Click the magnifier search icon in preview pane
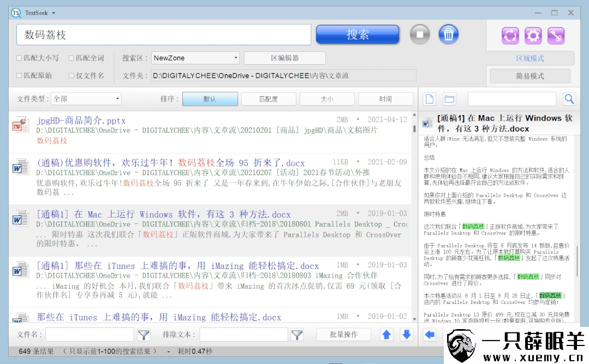The height and width of the screenshot is (364, 589). [569, 99]
